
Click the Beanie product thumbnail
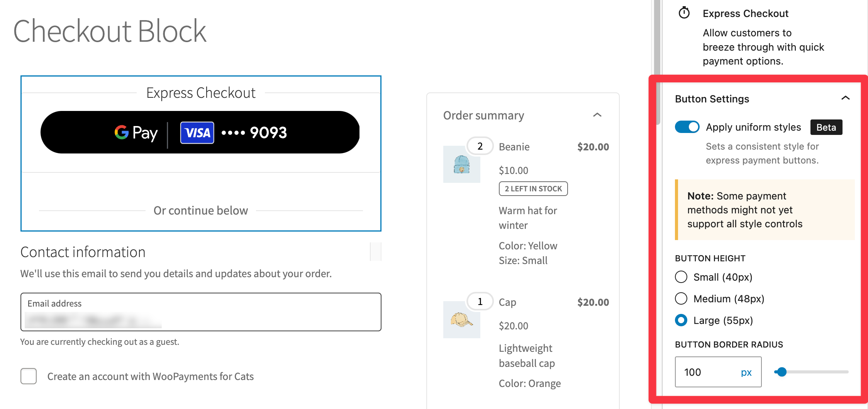pos(461,164)
